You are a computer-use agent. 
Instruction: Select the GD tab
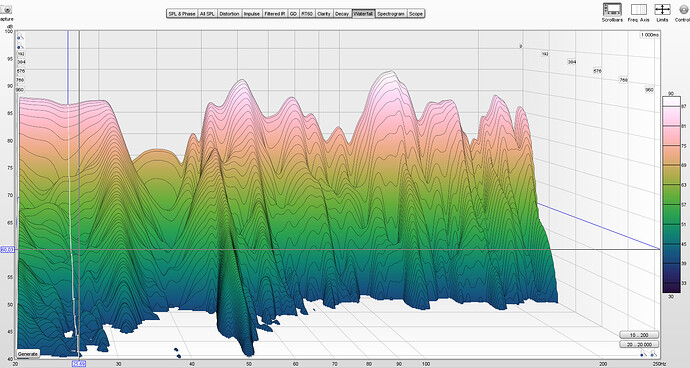pyautogui.click(x=294, y=14)
